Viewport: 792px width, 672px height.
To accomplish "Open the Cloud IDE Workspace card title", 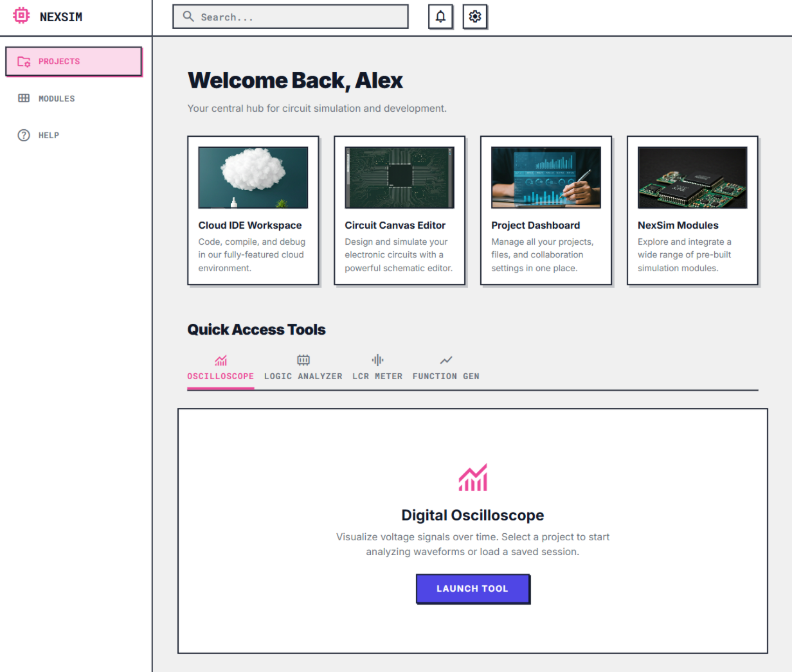I will [250, 225].
